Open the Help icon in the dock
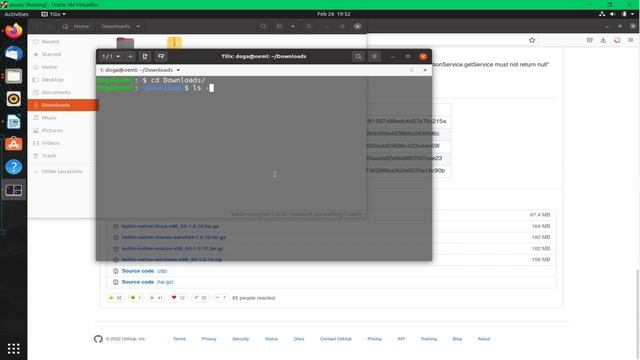640x360 pixels. (x=13, y=167)
